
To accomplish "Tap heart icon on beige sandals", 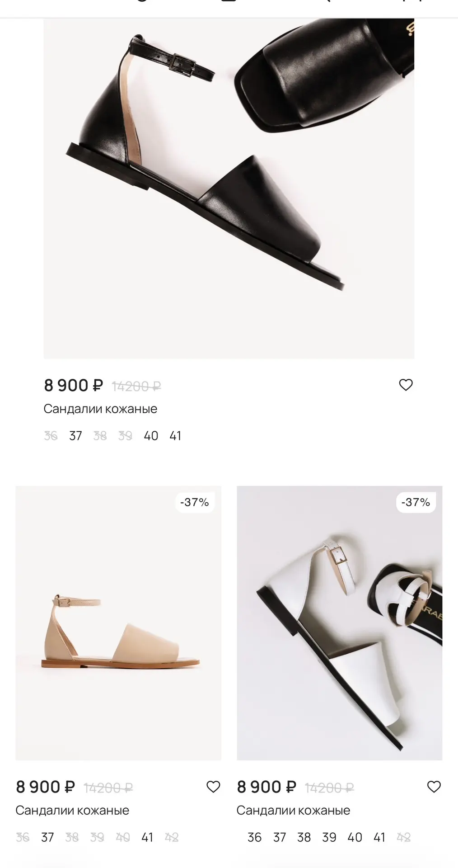I will click(x=213, y=787).
